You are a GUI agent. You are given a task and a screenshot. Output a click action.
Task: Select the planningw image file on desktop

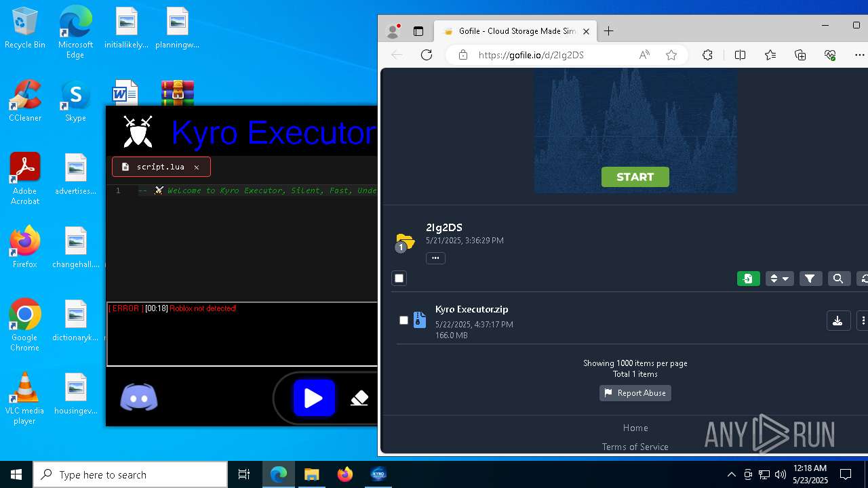(177, 28)
